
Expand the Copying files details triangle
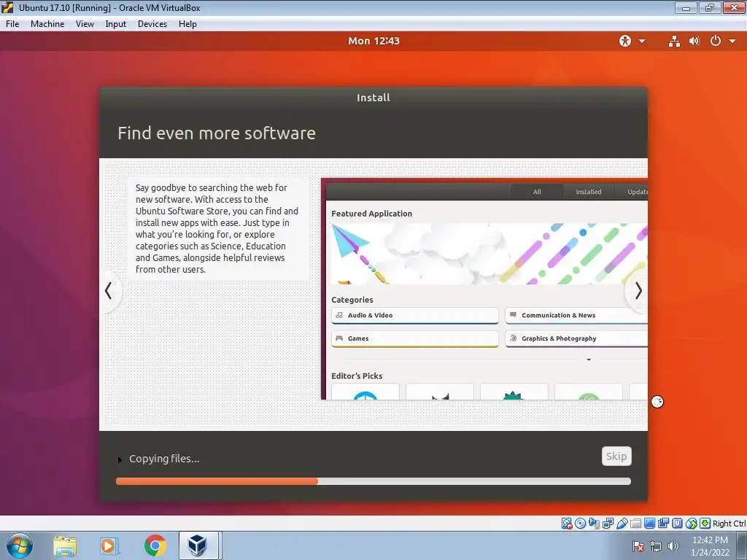pos(120,459)
